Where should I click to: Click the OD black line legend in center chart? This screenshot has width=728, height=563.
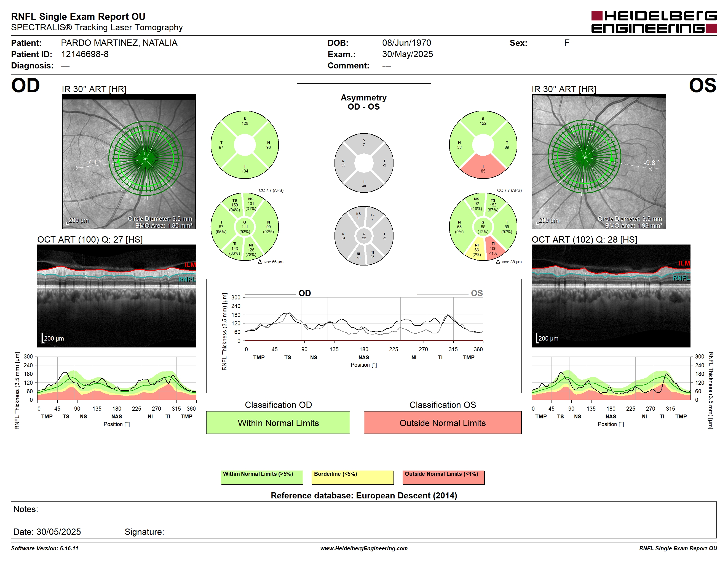tap(278, 293)
